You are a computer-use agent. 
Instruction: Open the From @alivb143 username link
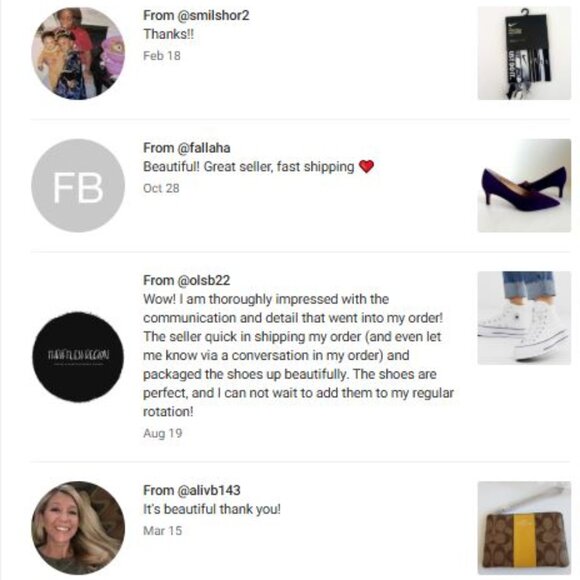point(192,490)
